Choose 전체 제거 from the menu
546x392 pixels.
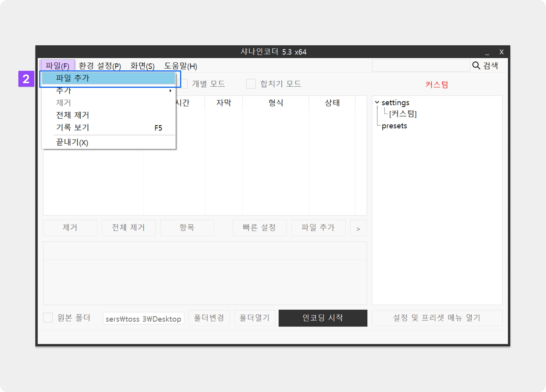73,115
